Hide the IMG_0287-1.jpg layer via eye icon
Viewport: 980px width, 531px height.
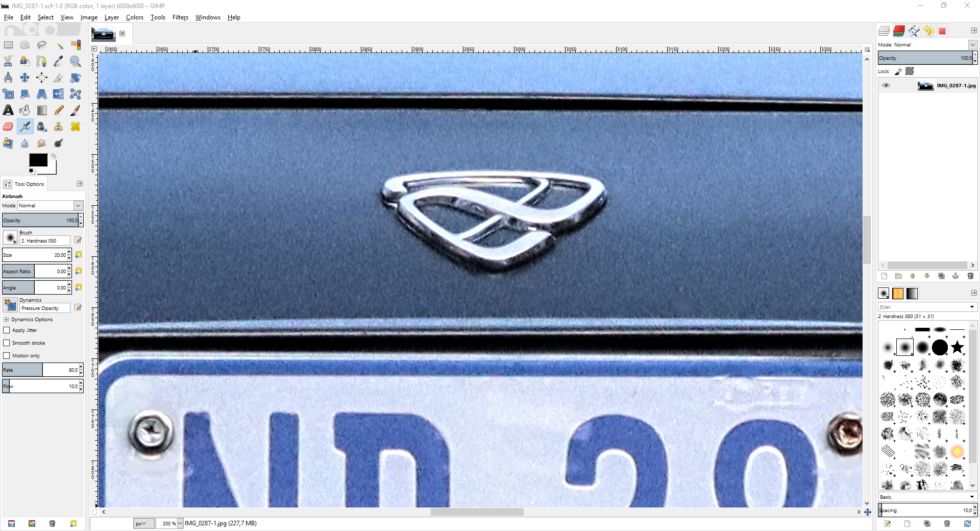[886, 86]
